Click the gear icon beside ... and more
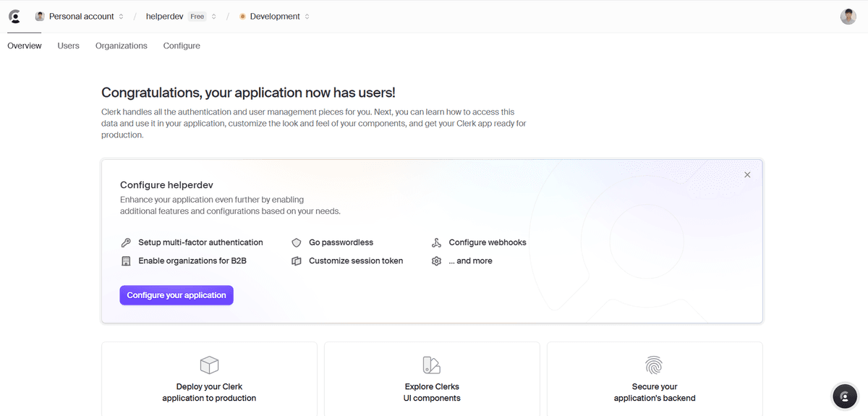The width and height of the screenshot is (868, 416). point(436,260)
